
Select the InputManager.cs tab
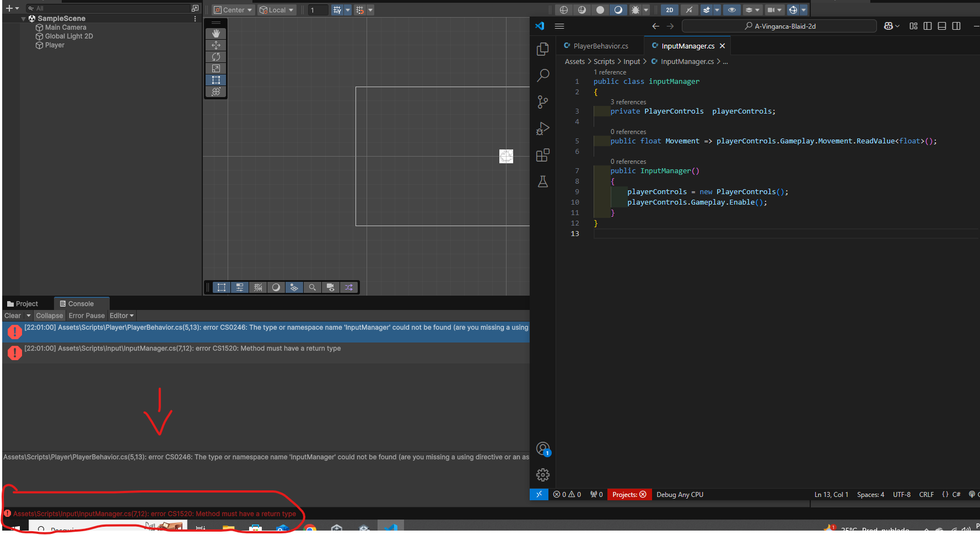click(687, 46)
